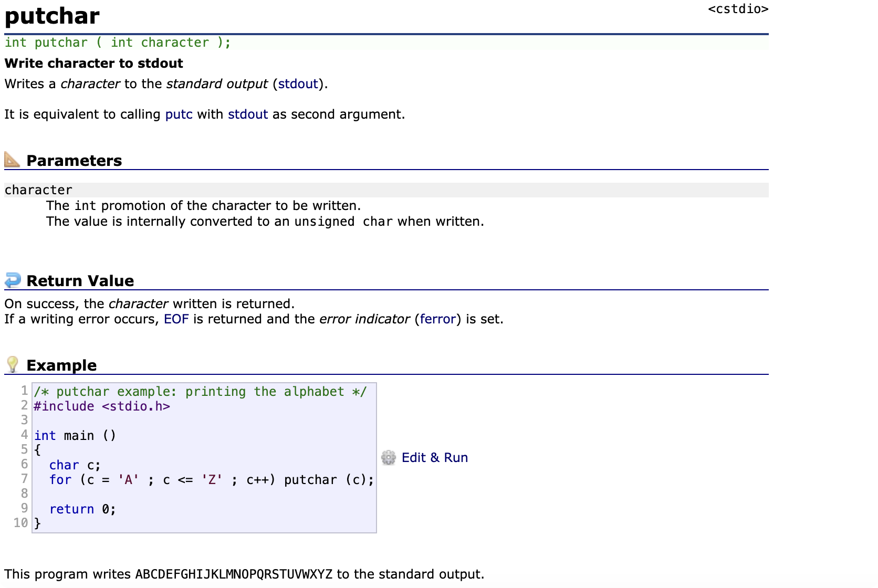
Task: Click 'On success, the character written is returned.'
Action: click(x=150, y=304)
